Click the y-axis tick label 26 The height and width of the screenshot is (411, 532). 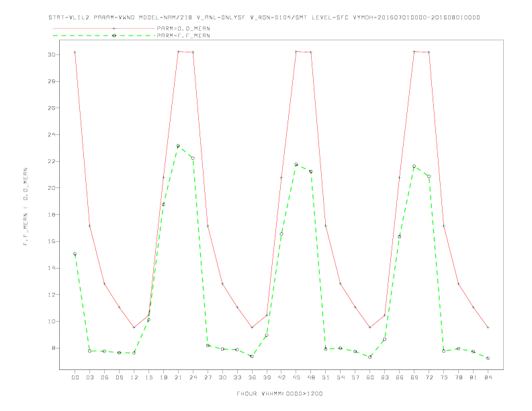coord(52,108)
